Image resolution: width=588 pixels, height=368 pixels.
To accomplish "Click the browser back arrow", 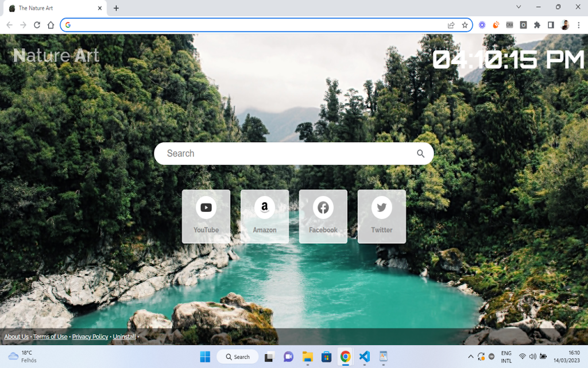I will tap(9, 25).
